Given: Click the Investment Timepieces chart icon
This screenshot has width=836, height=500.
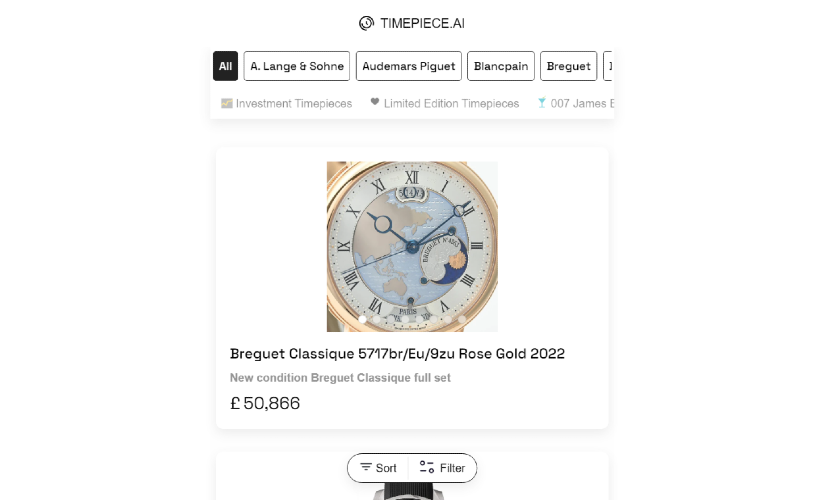Looking at the screenshot, I should 227,103.
